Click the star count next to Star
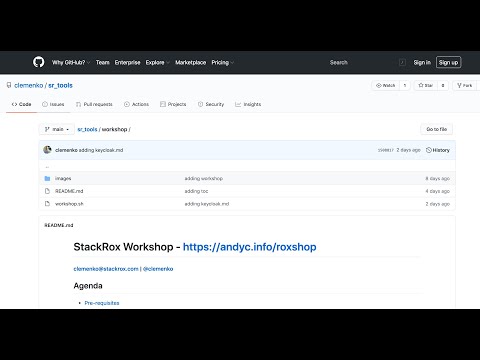 click(443, 86)
